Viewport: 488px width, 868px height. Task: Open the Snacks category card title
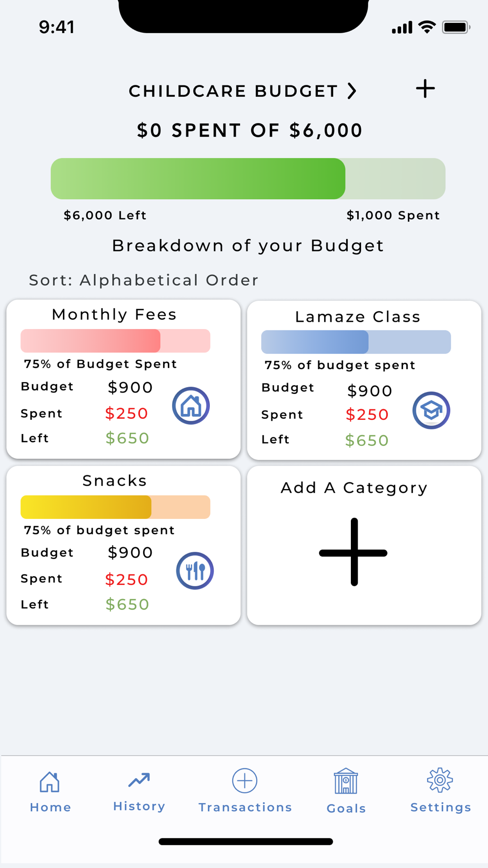115,481
